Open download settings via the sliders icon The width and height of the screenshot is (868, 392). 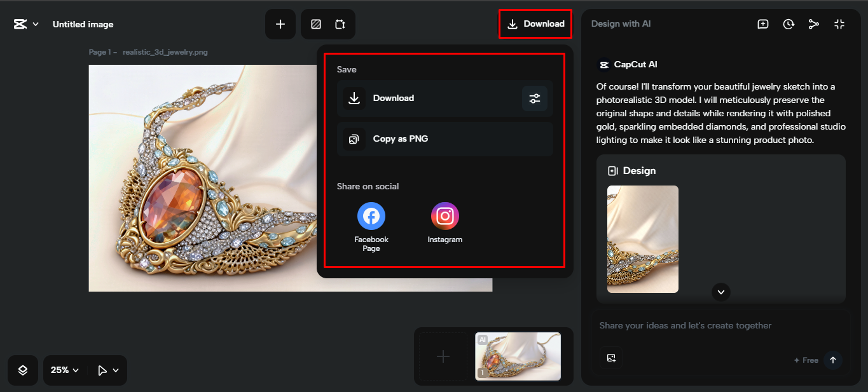[x=534, y=98]
